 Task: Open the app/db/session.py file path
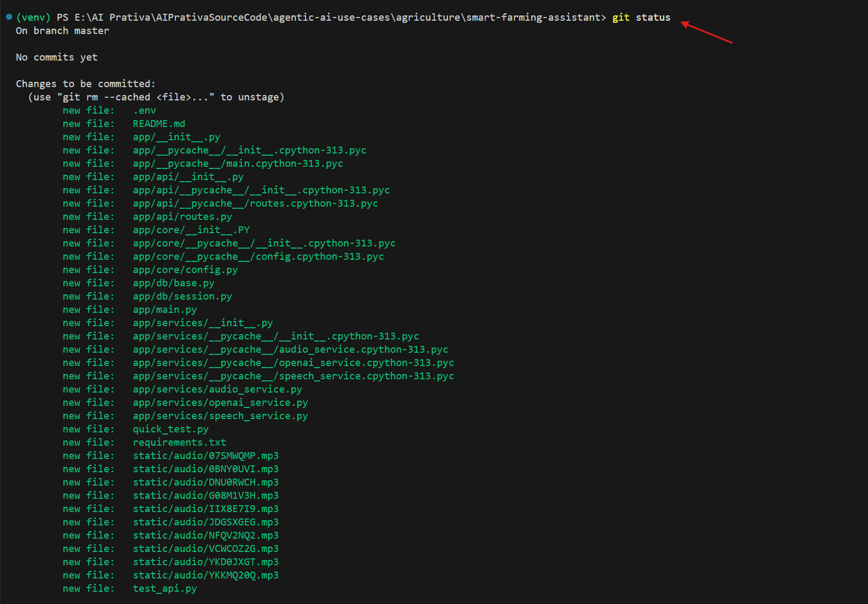pos(182,296)
